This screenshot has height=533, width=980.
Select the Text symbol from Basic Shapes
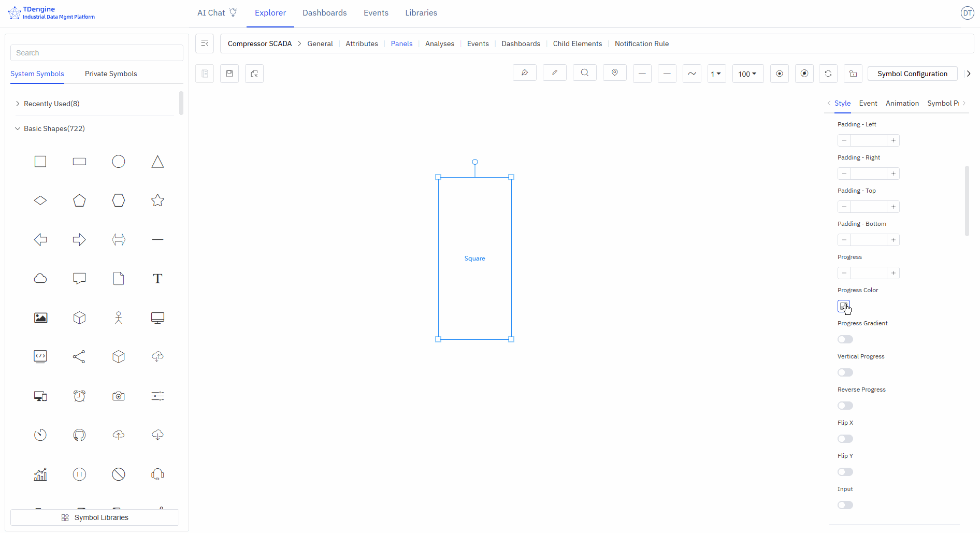pyautogui.click(x=157, y=278)
